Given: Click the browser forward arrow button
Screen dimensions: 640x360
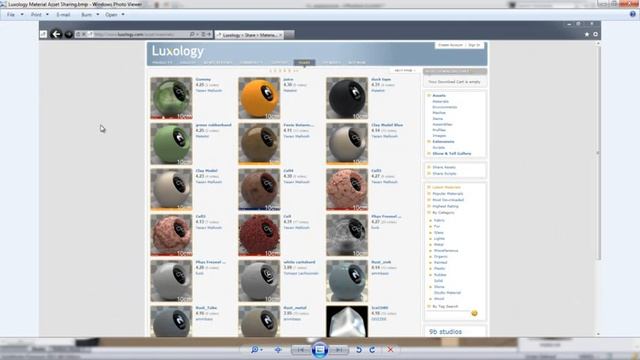Looking at the screenshot, I should (69, 35).
